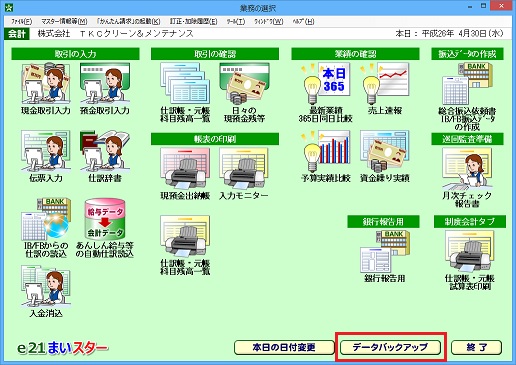Viewport: 516px width, 365px height.
Task: Click the app icon in title bar
Action: [8, 7]
